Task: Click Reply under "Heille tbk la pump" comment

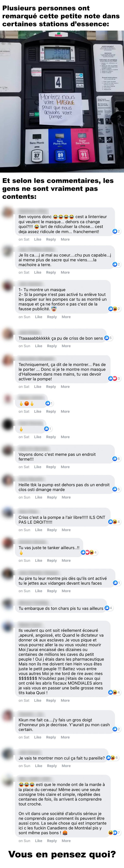Action: coord(52,497)
